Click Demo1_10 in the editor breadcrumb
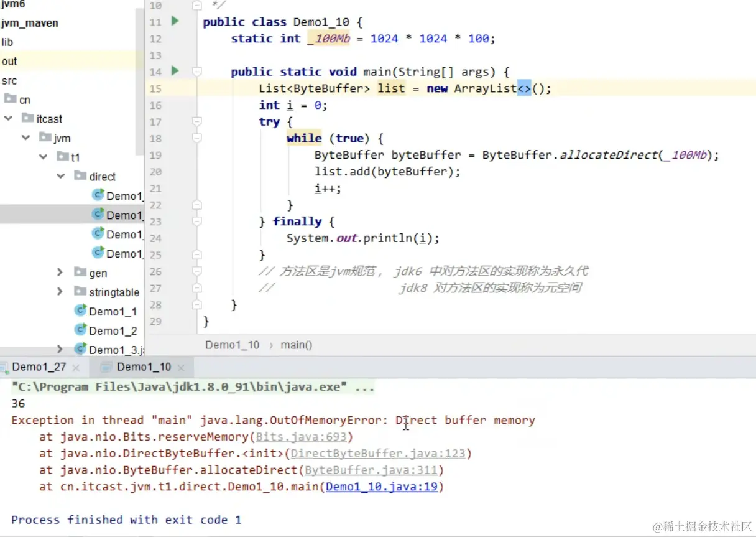This screenshot has width=756, height=537. pyautogui.click(x=233, y=345)
